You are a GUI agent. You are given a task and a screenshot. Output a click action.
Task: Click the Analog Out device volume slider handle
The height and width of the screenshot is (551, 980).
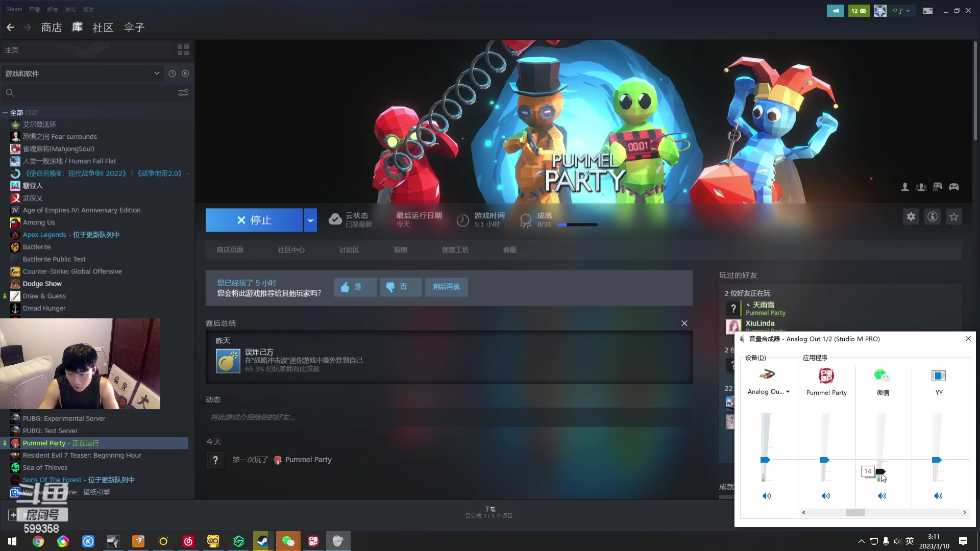[765, 460]
